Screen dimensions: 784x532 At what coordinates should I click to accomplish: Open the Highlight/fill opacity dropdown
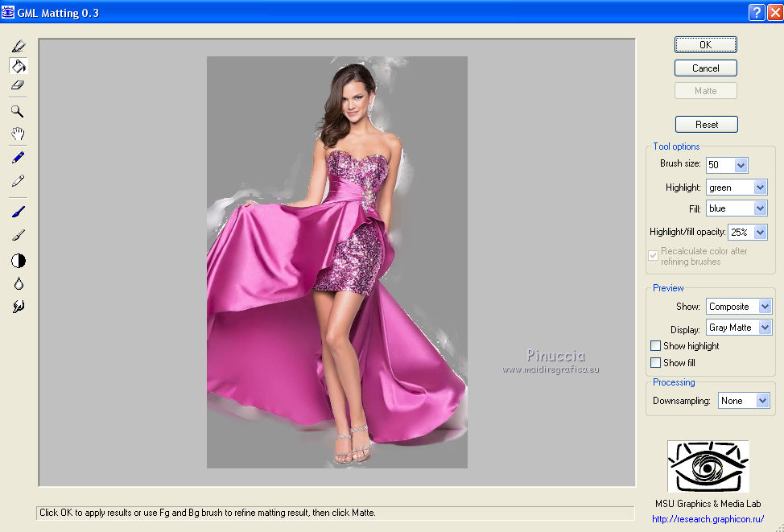760,232
